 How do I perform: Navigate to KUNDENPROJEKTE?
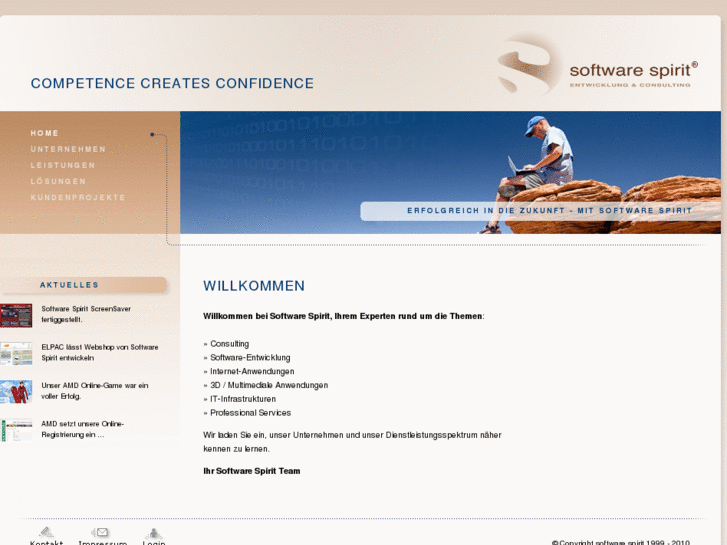pos(78,198)
